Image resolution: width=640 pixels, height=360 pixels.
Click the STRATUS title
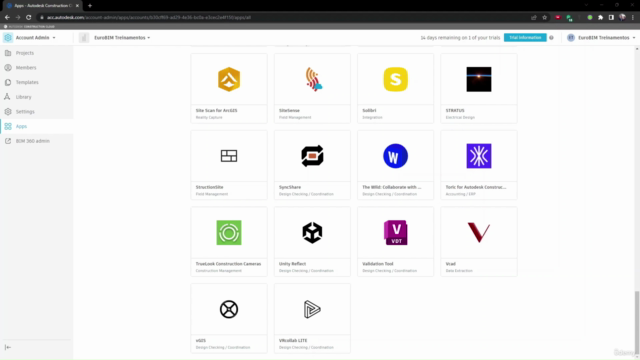[455, 111]
